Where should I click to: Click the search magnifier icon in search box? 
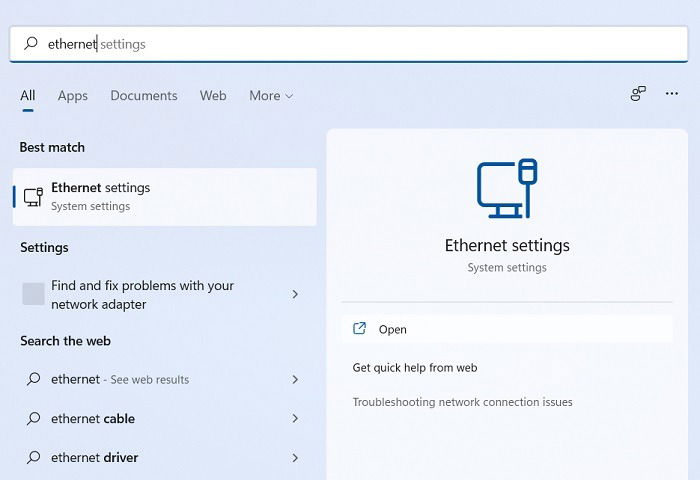31,43
